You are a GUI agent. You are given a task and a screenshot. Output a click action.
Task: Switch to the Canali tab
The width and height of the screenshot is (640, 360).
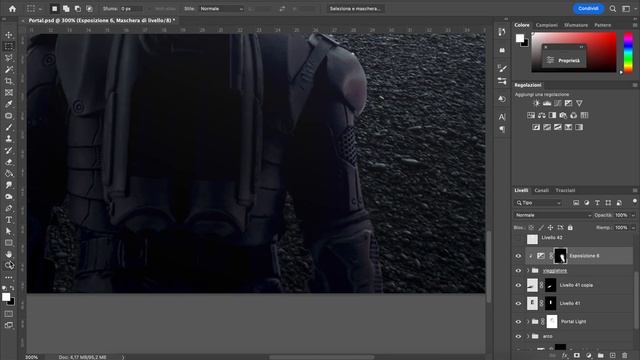click(541, 190)
